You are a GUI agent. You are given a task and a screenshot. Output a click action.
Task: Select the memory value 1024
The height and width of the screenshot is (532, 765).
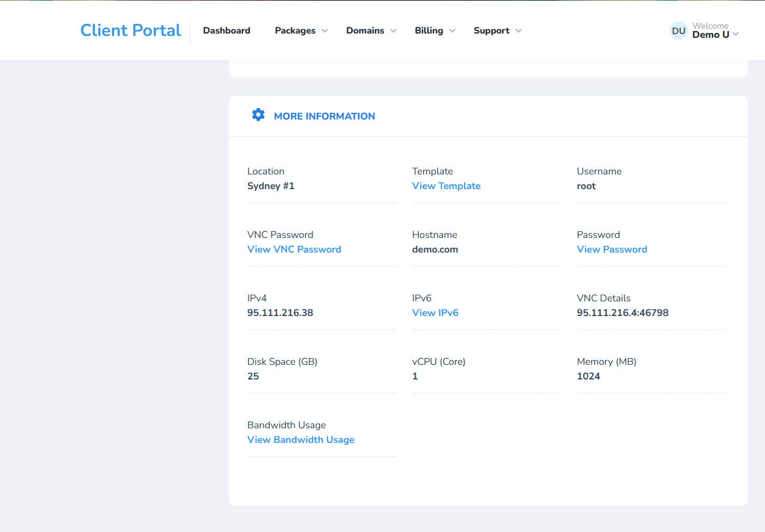pos(589,376)
